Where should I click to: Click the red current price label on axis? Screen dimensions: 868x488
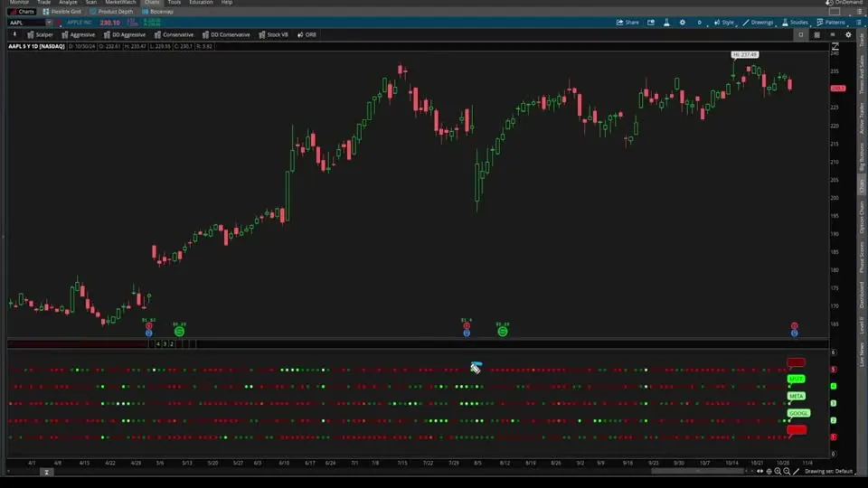[838, 89]
